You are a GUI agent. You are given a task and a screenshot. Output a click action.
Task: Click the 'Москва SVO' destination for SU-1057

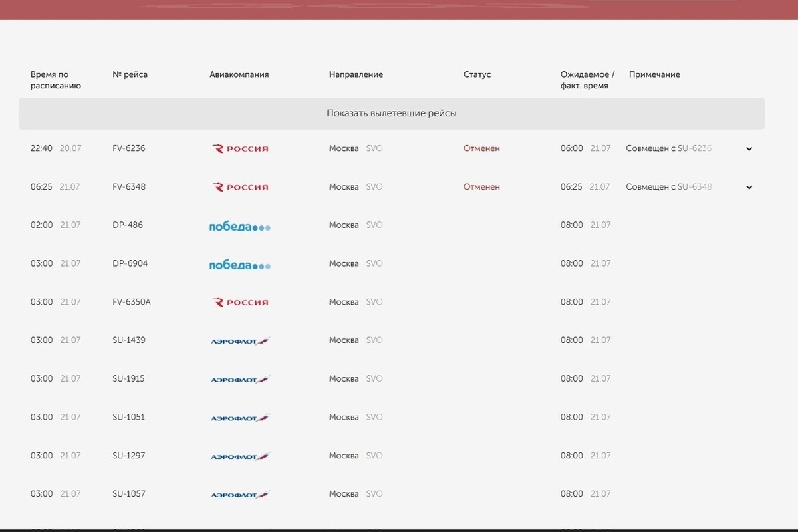pyautogui.click(x=356, y=494)
